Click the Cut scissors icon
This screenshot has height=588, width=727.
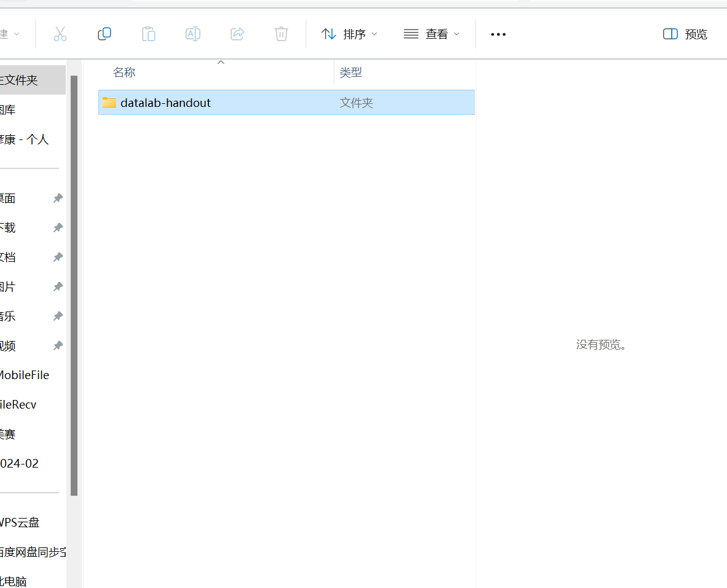(60, 34)
